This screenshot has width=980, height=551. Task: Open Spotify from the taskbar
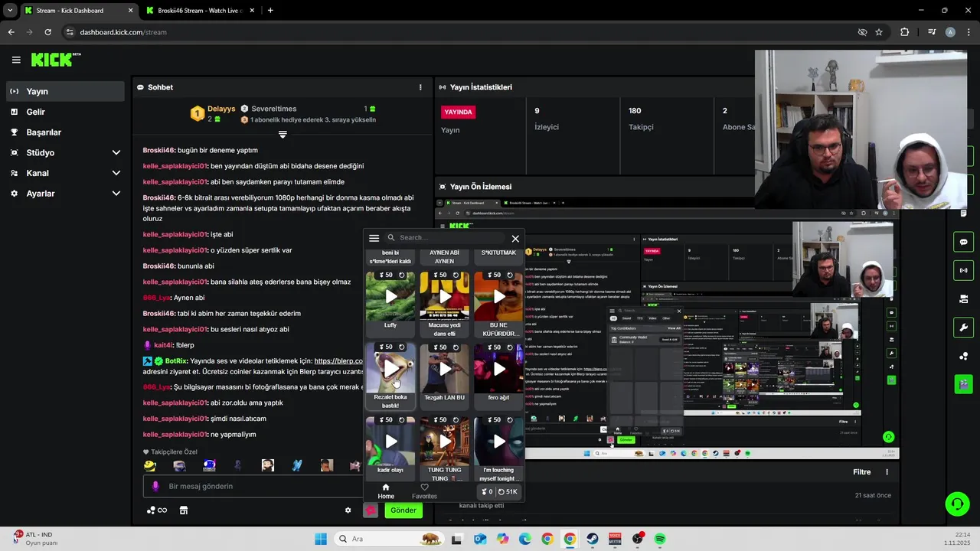[660, 539]
